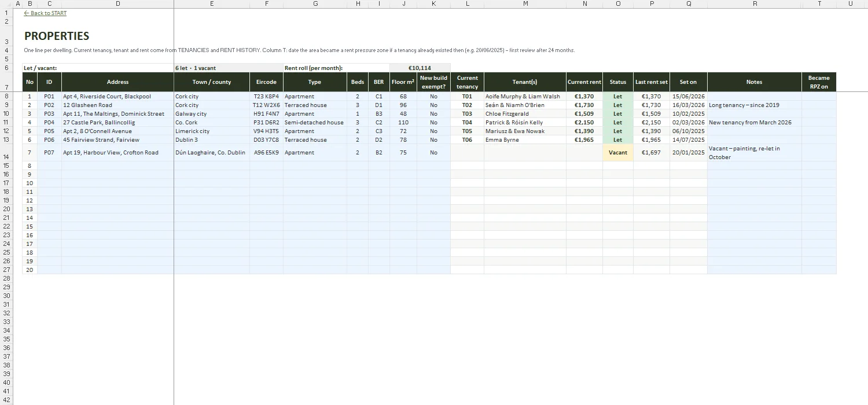
Task: Select the Semi-detached house type cell
Action: [315, 123]
